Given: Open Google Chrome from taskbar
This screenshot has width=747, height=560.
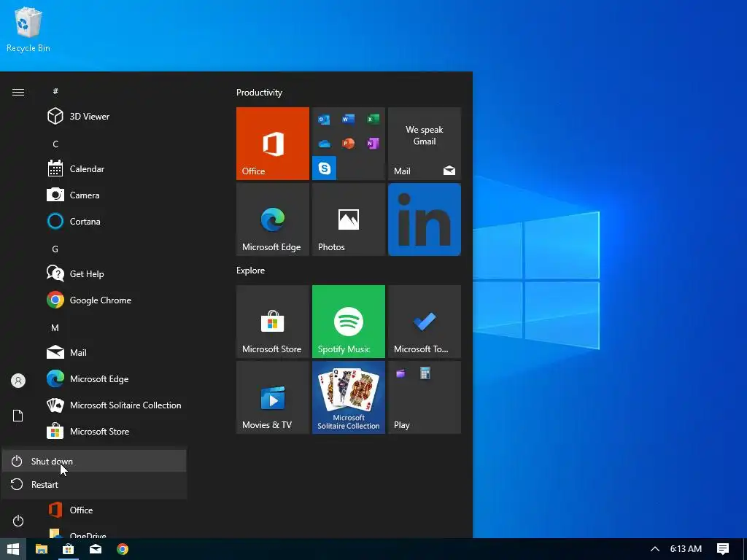Looking at the screenshot, I should [x=123, y=549].
